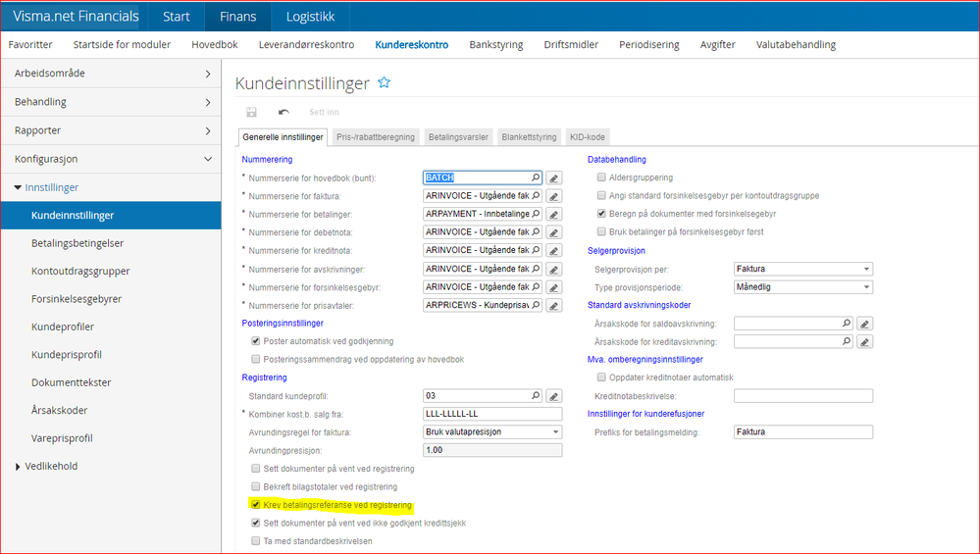Click the save disk icon
Image resolution: width=980 pixels, height=554 pixels.
pyautogui.click(x=251, y=112)
